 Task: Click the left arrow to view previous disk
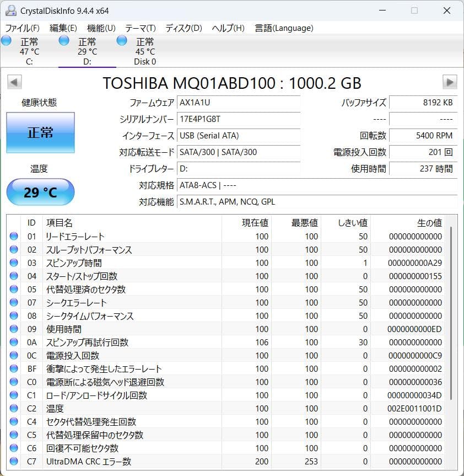point(14,82)
